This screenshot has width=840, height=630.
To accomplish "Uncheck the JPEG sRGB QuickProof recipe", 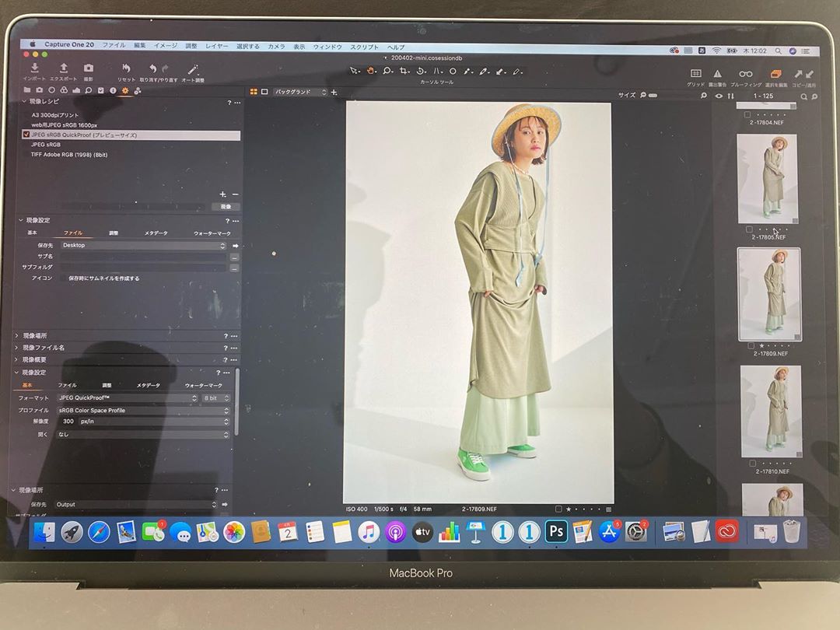I will (x=26, y=135).
